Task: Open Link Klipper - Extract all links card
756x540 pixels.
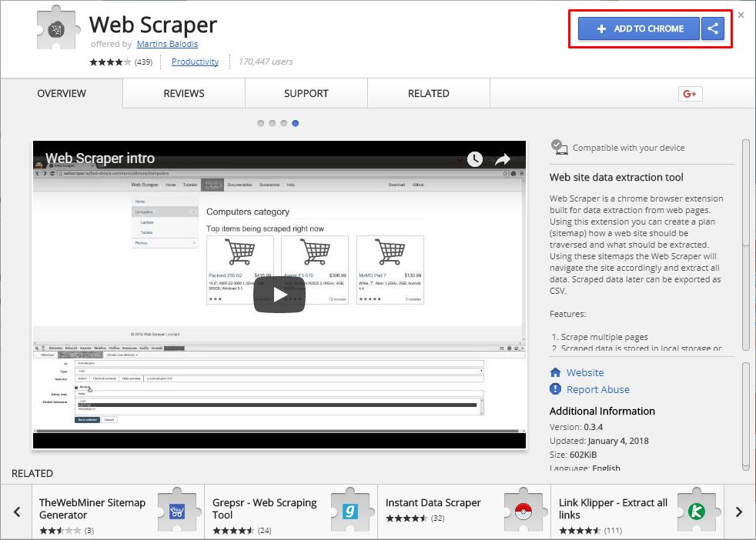Action: tap(637, 512)
